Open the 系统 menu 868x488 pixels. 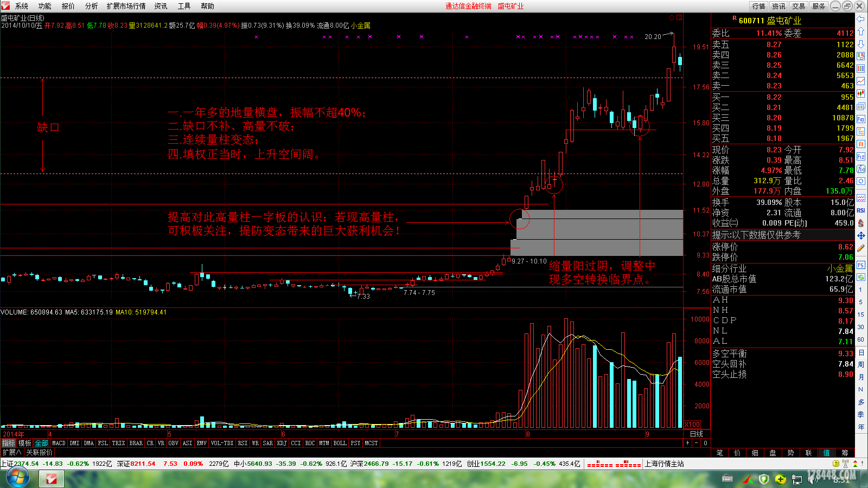coord(22,6)
